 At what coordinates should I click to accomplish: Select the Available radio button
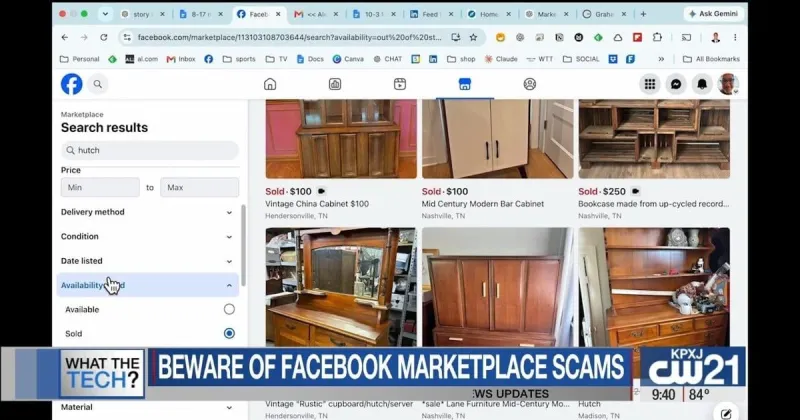click(x=229, y=309)
